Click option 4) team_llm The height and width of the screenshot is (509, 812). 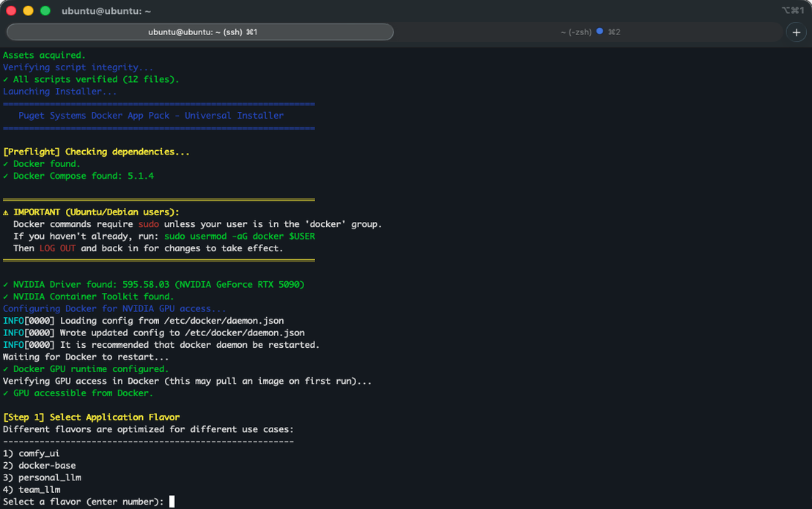[x=32, y=489]
